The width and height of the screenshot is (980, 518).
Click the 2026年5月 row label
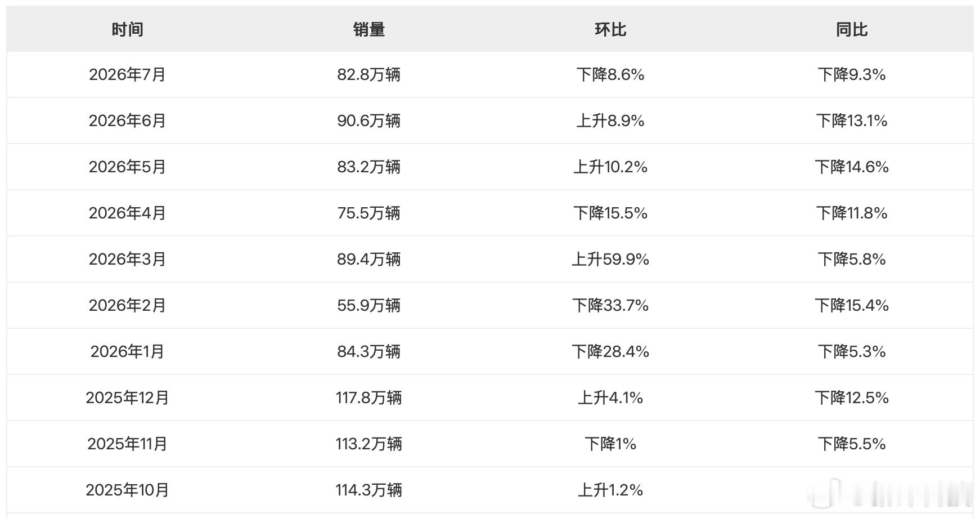coord(127,167)
